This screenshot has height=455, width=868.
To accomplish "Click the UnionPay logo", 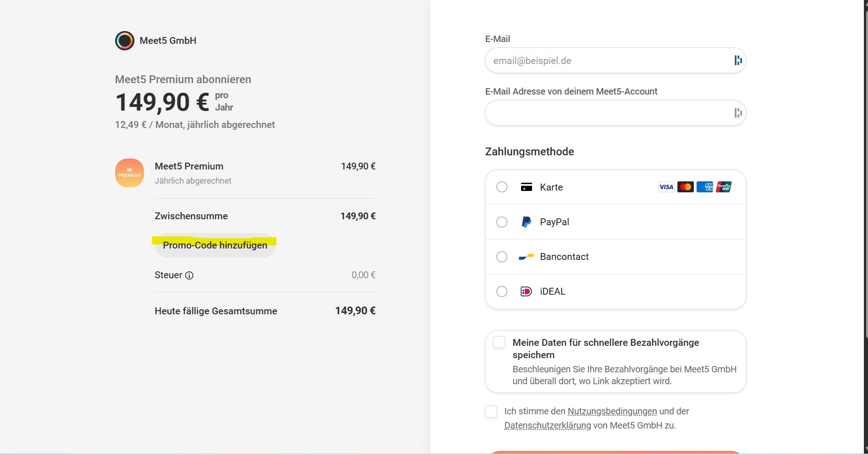I will [x=724, y=187].
